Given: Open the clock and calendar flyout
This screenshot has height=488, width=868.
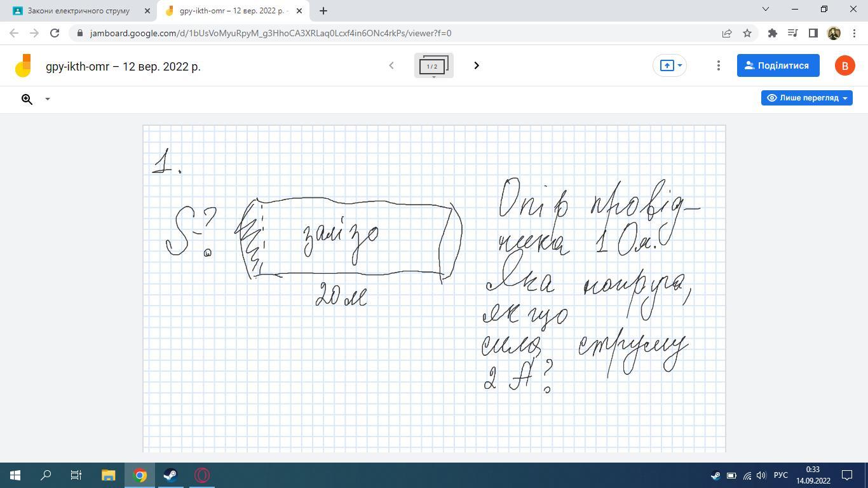Looking at the screenshot, I should tap(813, 475).
